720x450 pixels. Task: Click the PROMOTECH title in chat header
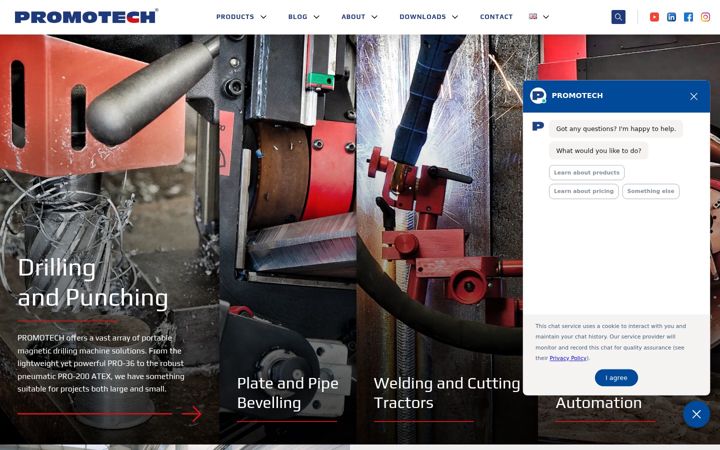click(x=577, y=96)
